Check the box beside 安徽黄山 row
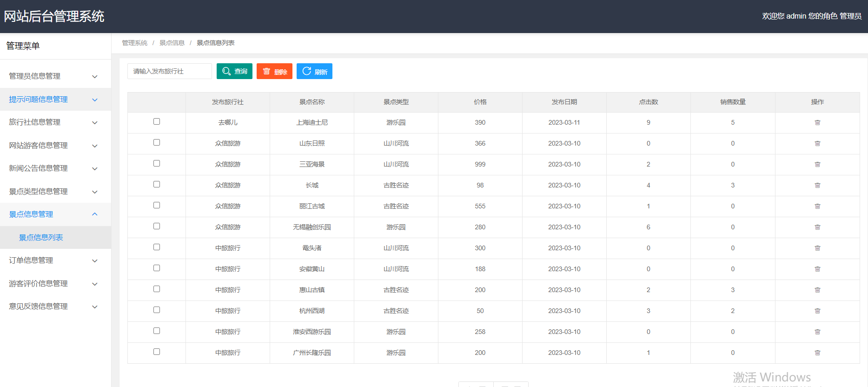The image size is (868, 387). click(x=157, y=268)
